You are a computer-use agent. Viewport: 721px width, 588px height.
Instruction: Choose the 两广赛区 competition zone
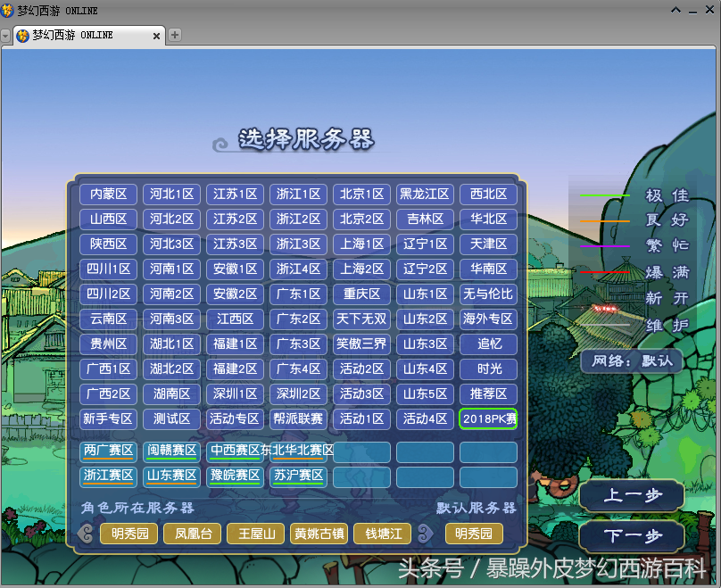[108, 451]
